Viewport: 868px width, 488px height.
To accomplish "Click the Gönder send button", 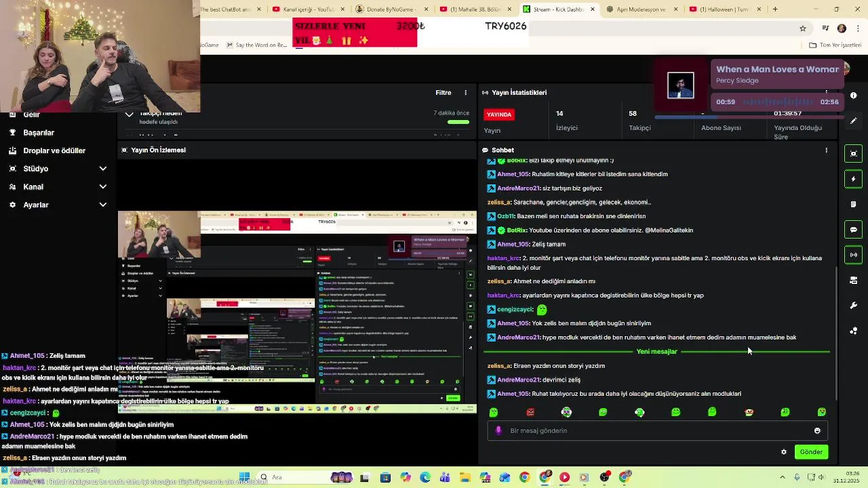I will (811, 451).
